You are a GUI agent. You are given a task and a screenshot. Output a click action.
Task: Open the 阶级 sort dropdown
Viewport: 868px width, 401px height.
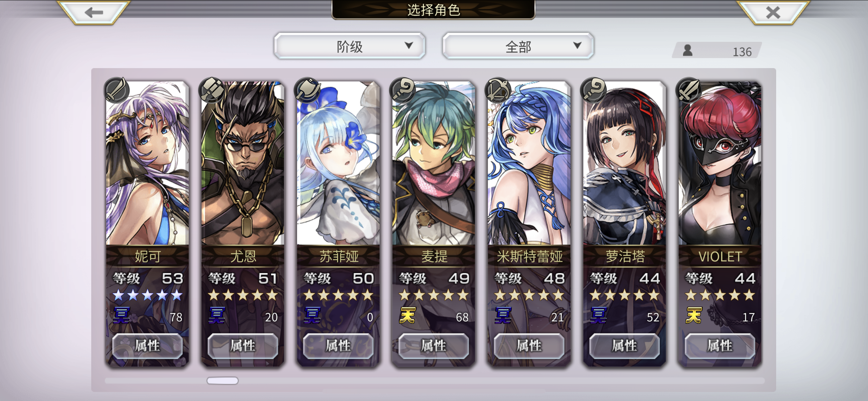(349, 46)
